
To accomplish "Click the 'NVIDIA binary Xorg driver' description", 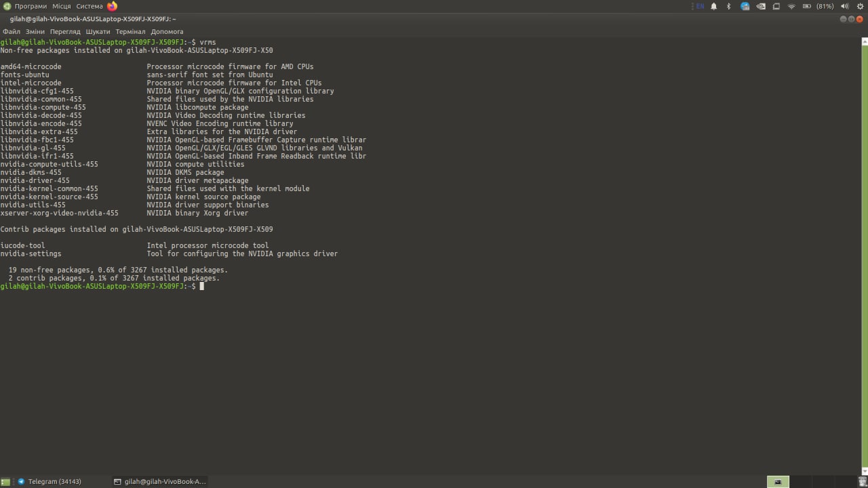I will tap(197, 213).
